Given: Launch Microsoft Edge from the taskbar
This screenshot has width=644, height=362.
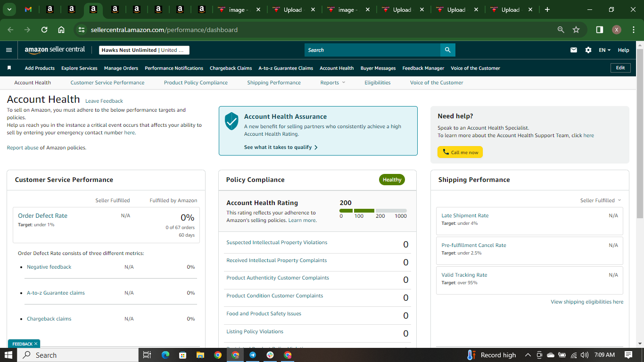Looking at the screenshot, I should click(x=165, y=355).
